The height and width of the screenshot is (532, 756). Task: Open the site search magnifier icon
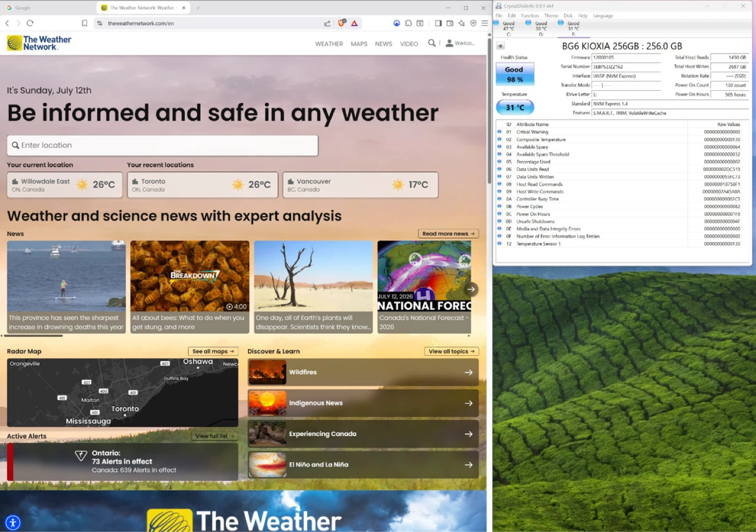pos(432,43)
